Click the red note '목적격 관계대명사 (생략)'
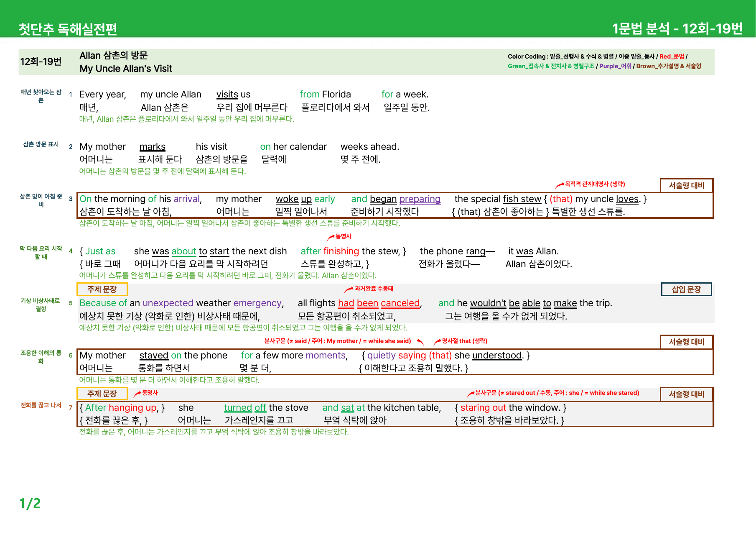The image size is (756, 535). pyautogui.click(x=595, y=184)
